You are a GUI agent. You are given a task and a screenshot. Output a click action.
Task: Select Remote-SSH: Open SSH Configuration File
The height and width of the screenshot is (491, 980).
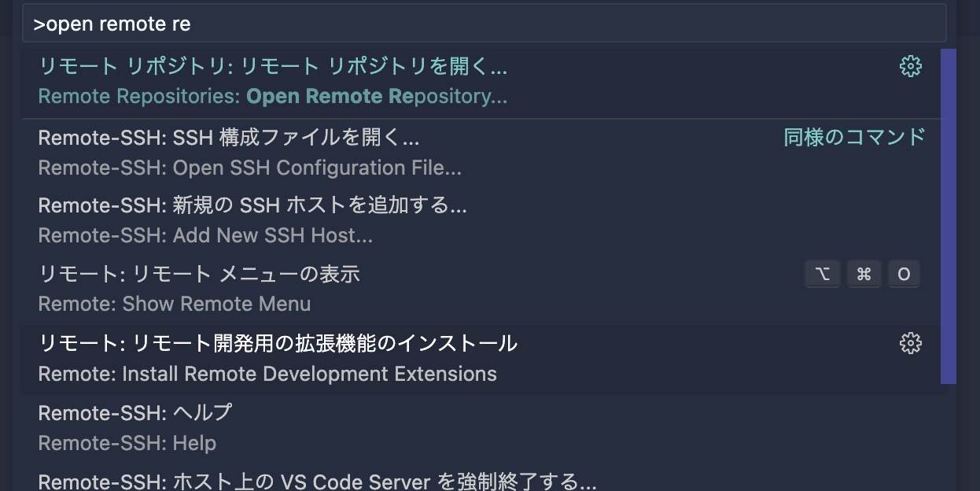click(x=315, y=151)
